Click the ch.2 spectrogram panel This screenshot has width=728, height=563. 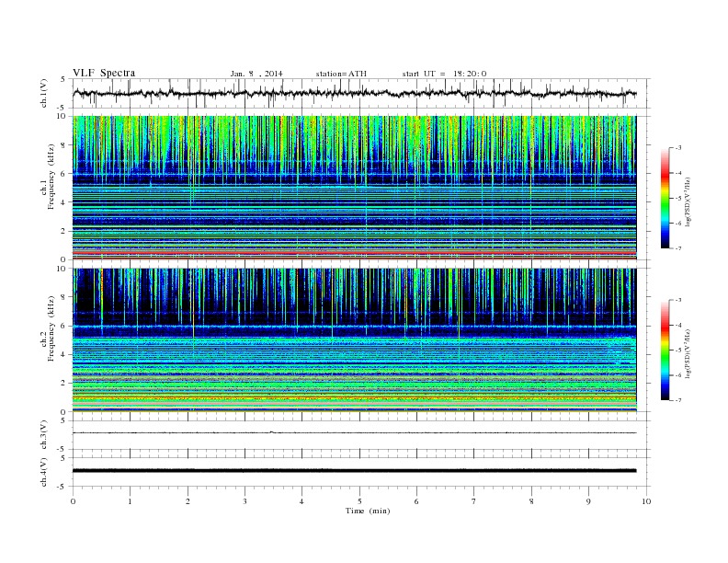pyautogui.click(x=354, y=340)
